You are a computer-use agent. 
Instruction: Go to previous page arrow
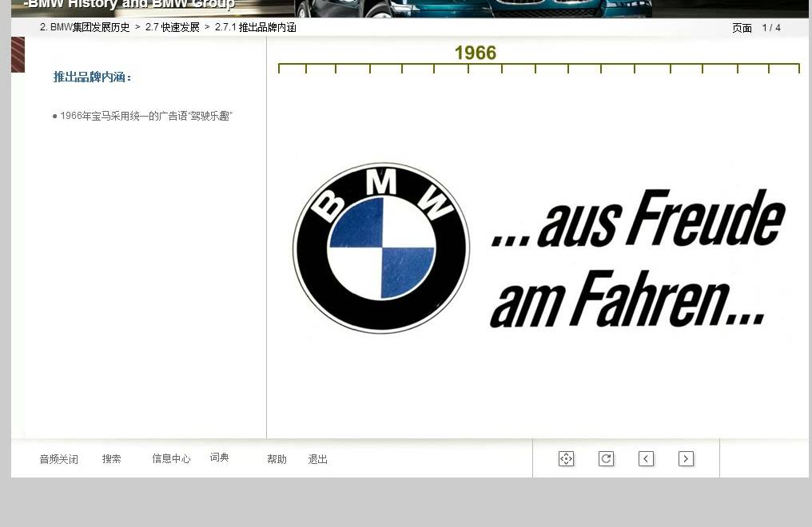[646, 459]
